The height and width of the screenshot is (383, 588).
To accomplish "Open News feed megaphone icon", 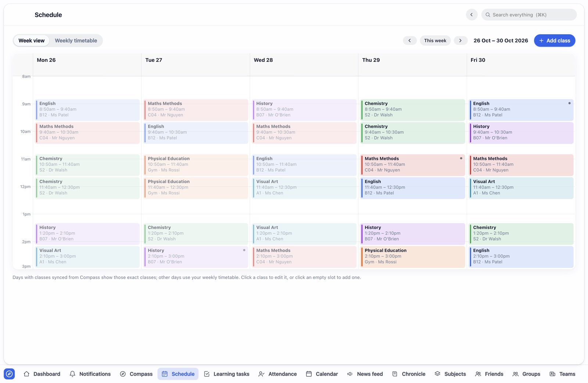I will click(x=350, y=374).
